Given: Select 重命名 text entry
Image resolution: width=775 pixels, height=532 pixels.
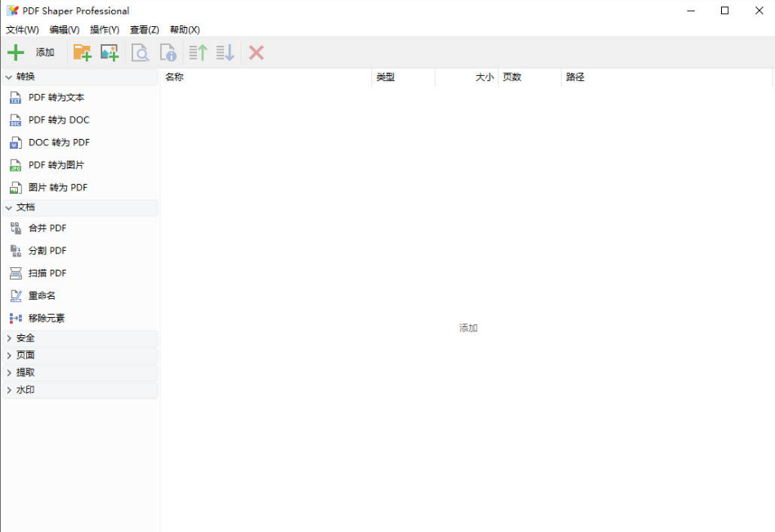Looking at the screenshot, I should [x=42, y=295].
